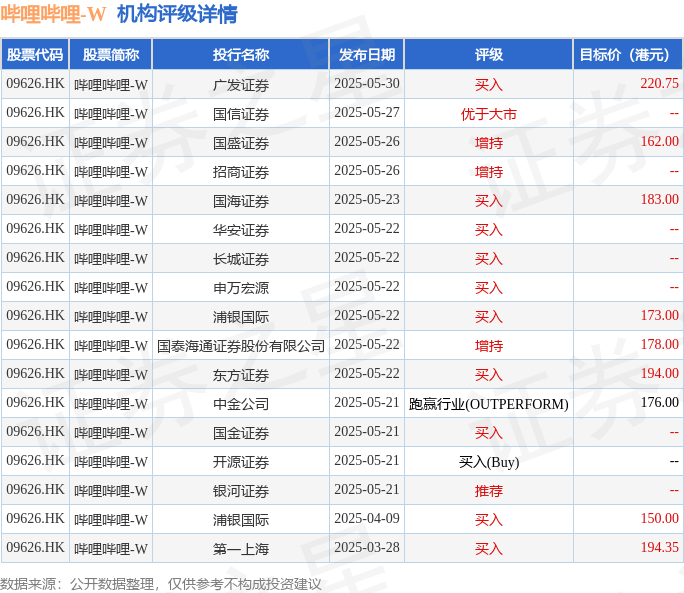Image resolution: width=684 pixels, height=593 pixels.
Task: Click the 股票代码 column header
Action: tap(35, 55)
